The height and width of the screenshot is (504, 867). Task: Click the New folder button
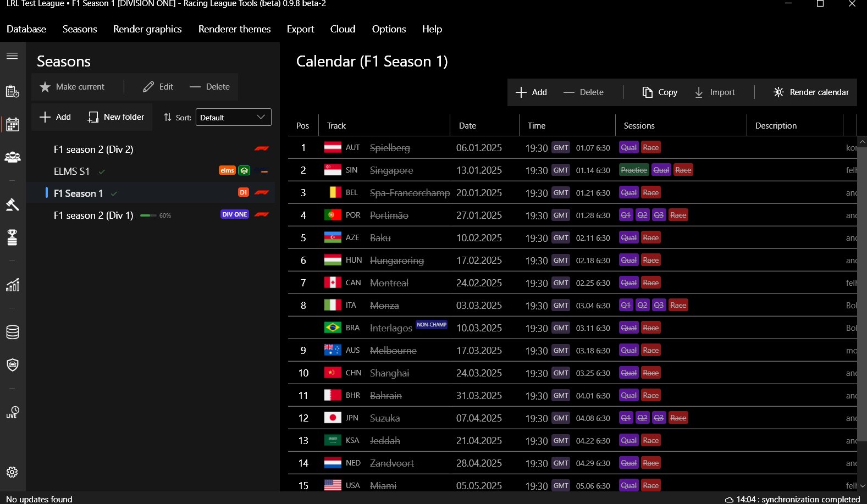click(x=116, y=117)
